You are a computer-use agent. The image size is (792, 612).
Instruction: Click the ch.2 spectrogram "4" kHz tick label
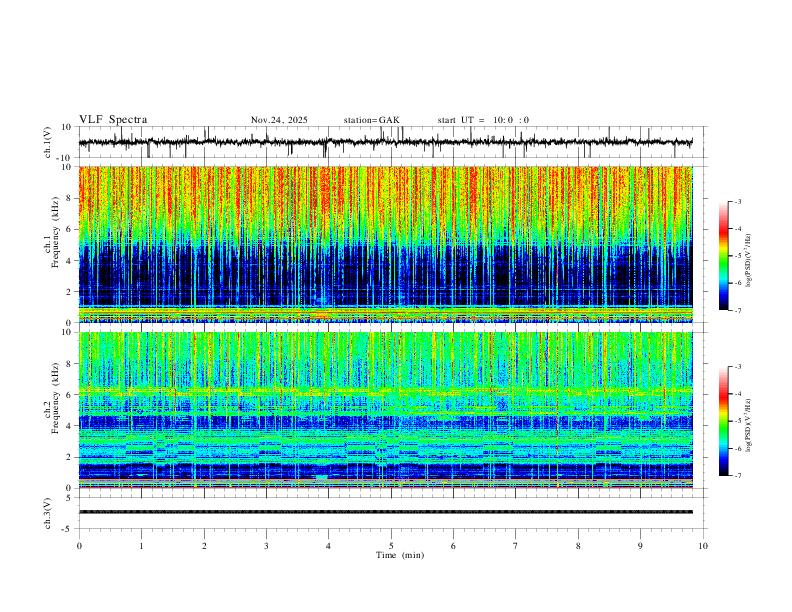click(69, 426)
